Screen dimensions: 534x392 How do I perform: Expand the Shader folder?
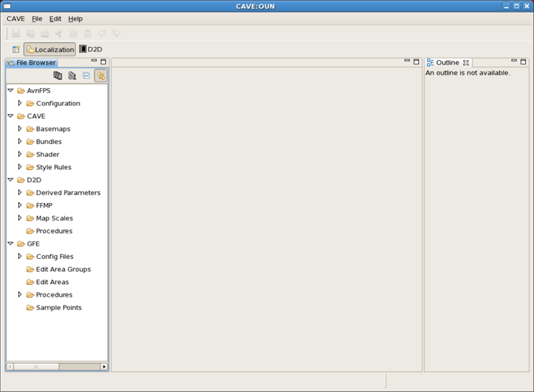20,154
